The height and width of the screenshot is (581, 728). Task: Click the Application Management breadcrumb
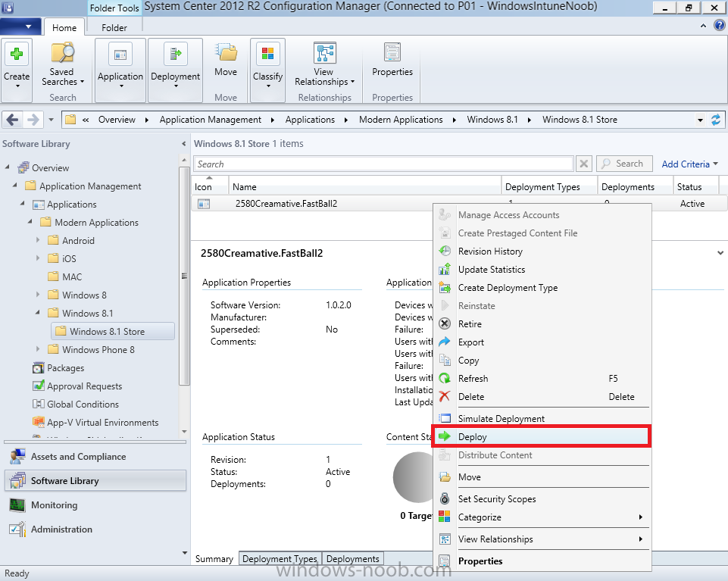(x=211, y=120)
